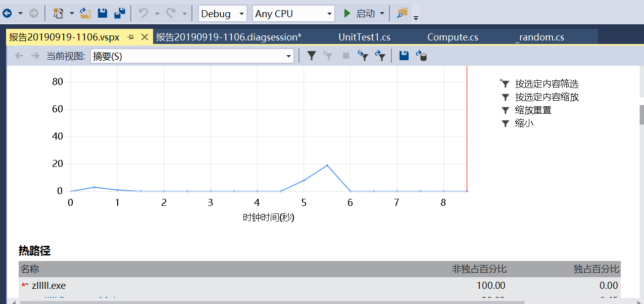Click the vertical scrollbar thumb
Viewport: 644px width, 304px height.
(642, 115)
